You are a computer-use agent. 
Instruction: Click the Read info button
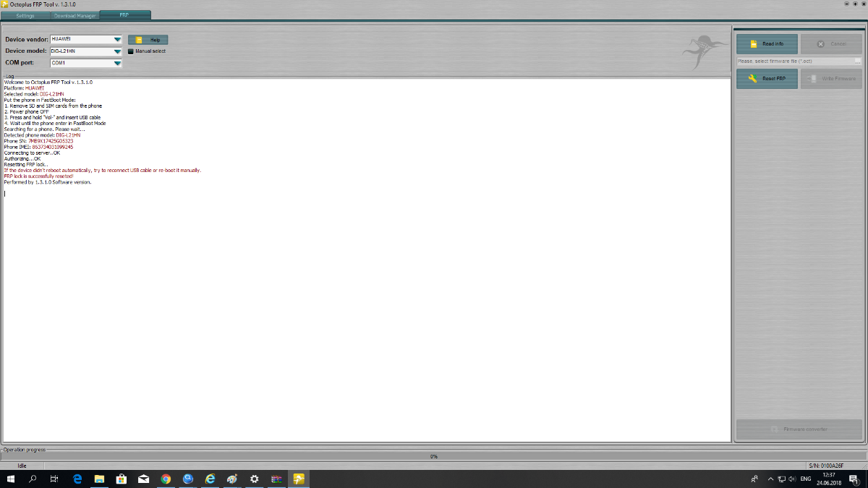pos(767,44)
